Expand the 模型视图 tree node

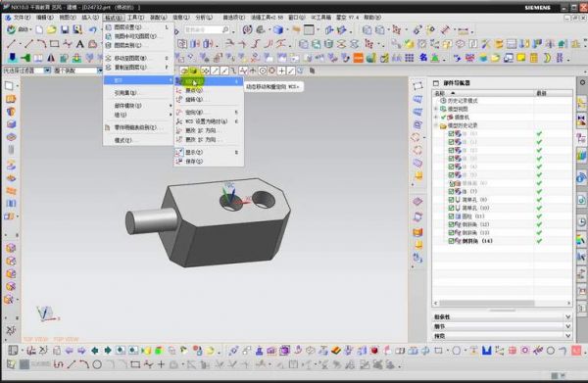(436, 109)
